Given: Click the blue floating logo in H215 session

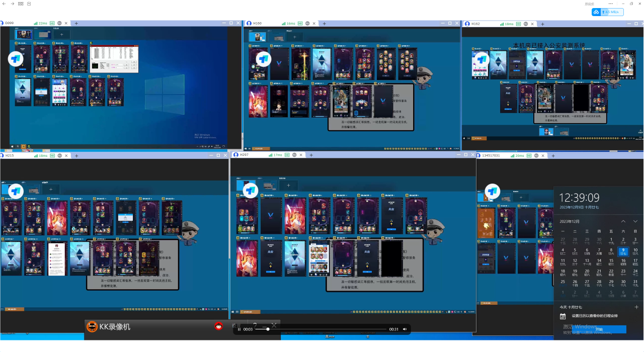Looking at the screenshot, I should (x=16, y=191).
